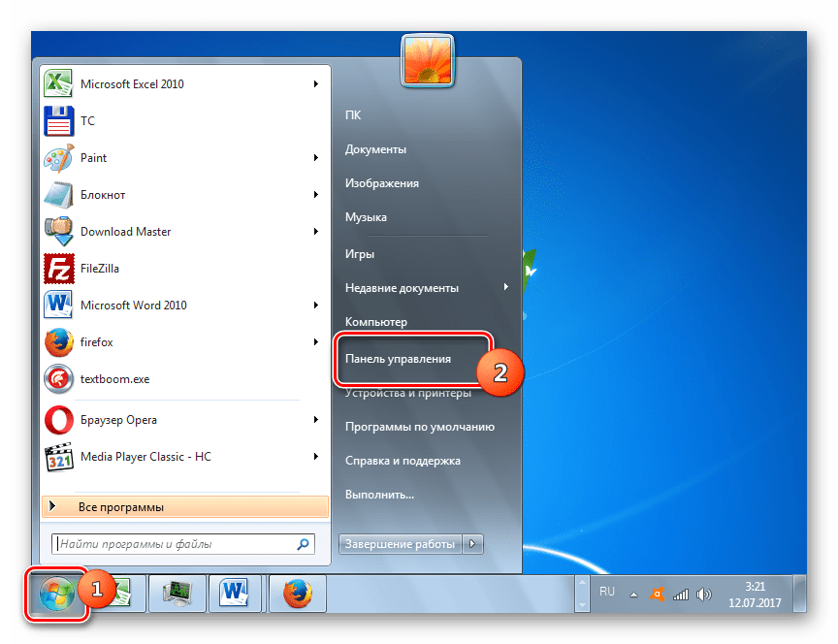Select Документы in the right pane

point(375,149)
